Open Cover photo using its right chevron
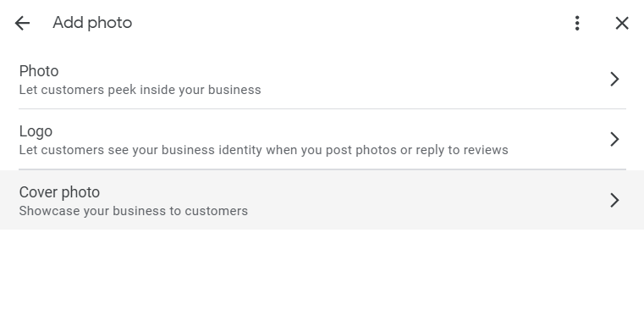Screen dimensions: 644x327 [x=614, y=200]
